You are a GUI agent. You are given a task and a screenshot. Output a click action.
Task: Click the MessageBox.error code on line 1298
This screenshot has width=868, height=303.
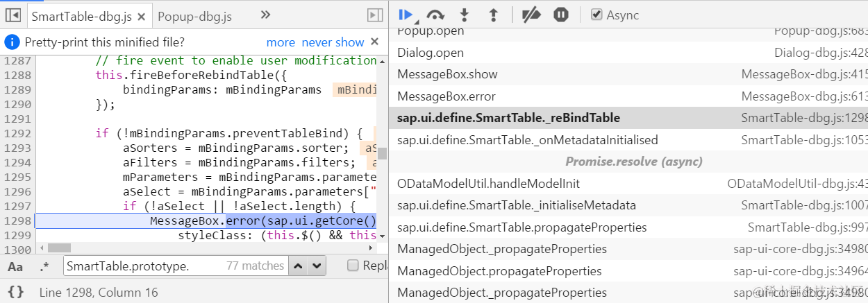pyautogui.click(x=263, y=221)
